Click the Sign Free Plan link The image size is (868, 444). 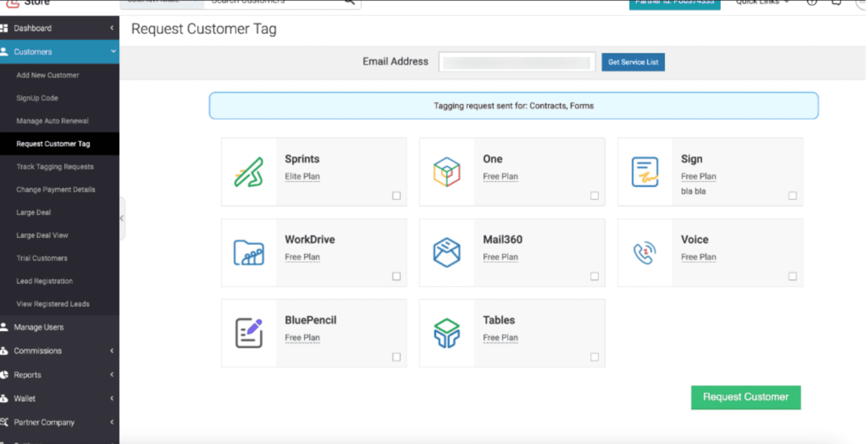(x=698, y=176)
